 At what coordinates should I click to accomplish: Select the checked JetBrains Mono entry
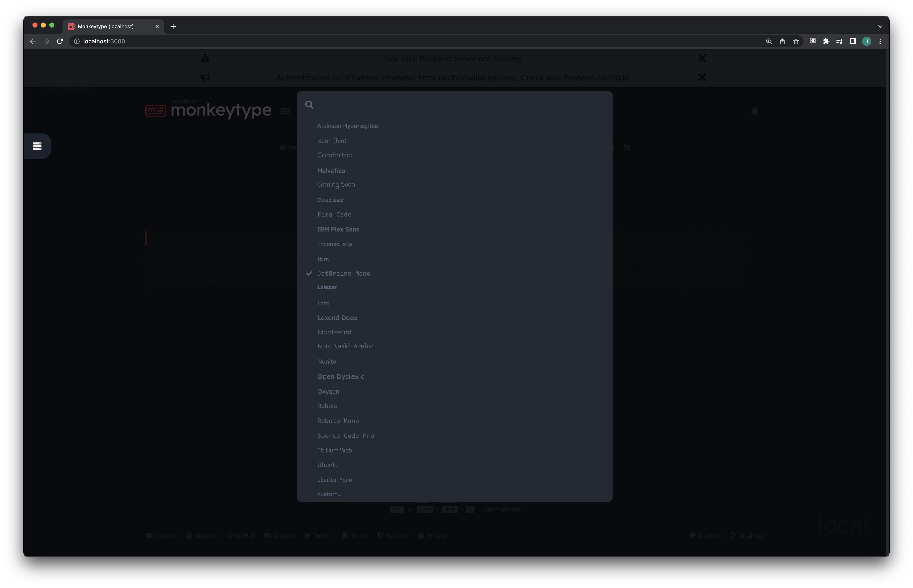pos(454,273)
